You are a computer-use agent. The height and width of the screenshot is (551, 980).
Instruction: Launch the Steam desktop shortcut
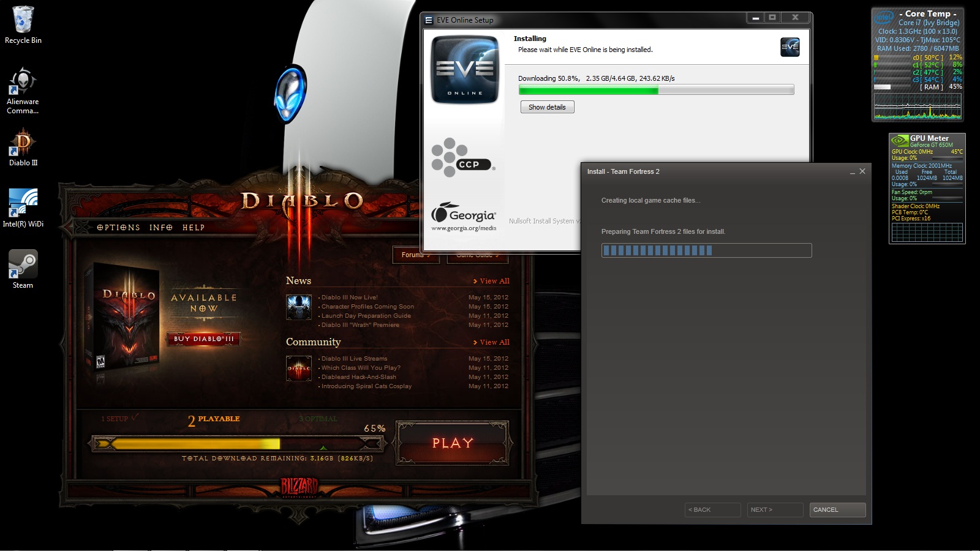click(23, 269)
